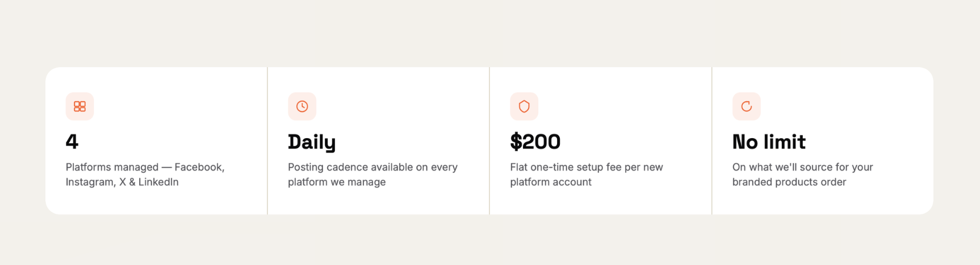The height and width of the screenshot is (265, 980).
Task: Click the word Facebook in the first card
Action: pyautogui.click(x=199, y=167)
